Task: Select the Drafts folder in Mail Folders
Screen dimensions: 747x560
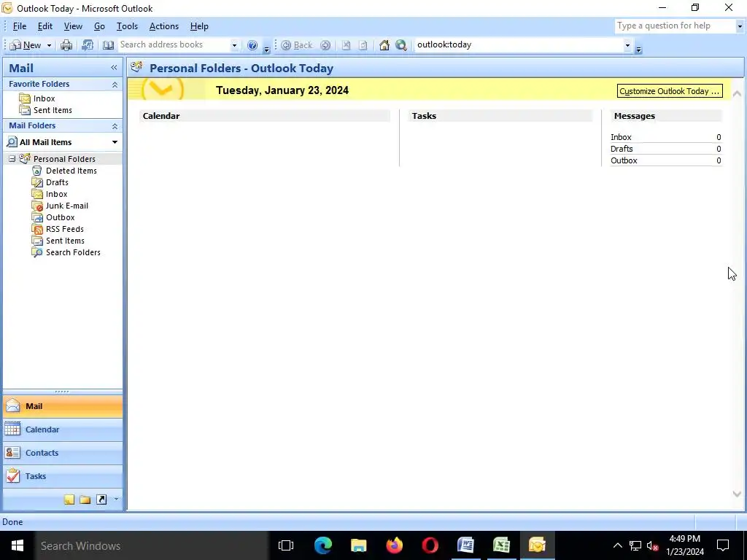Action: [57, 182]
